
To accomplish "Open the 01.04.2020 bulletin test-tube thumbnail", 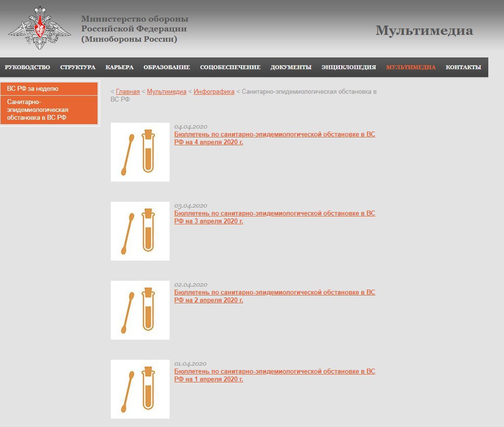I will (x=140, y=389).
